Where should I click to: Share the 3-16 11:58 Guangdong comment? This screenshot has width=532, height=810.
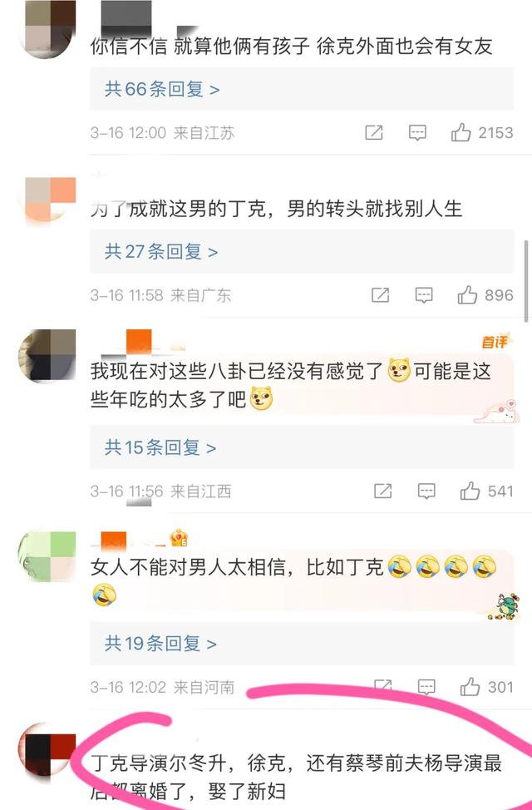pyautogui.click(x=381, y=295)
